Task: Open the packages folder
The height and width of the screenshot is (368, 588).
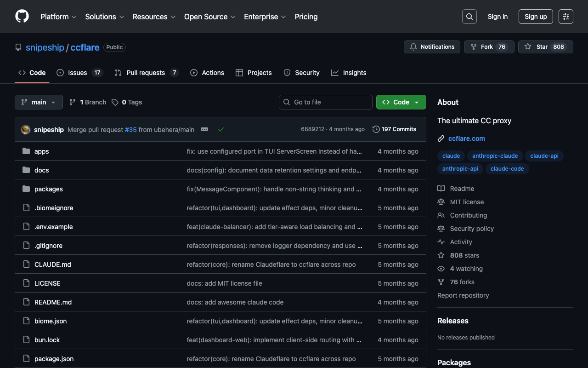Action: (x=49, y=189)
